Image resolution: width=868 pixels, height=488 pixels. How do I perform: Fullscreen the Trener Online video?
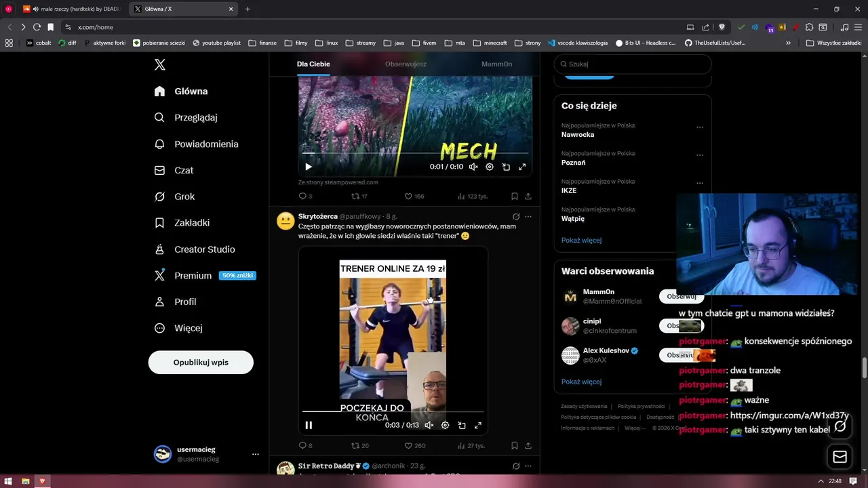[478, 425]
